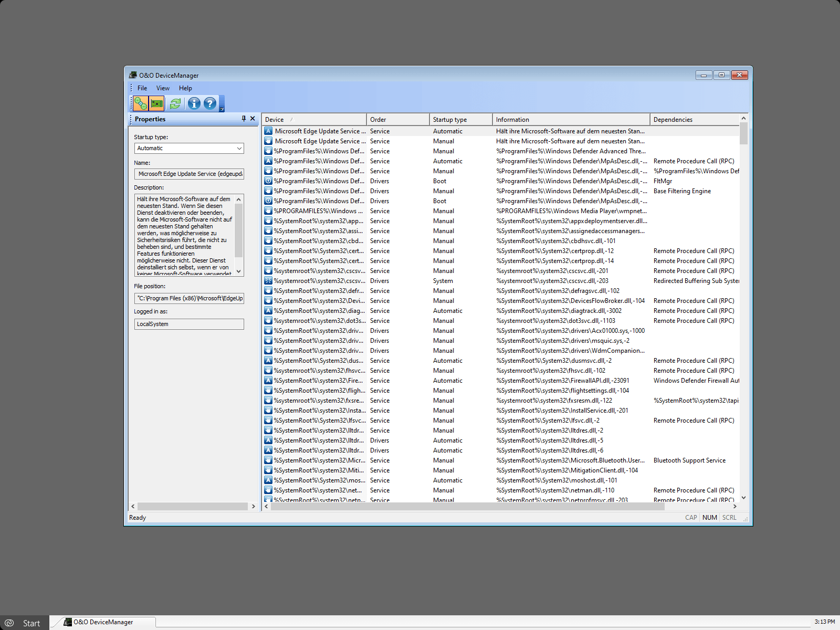The height and width of the screenshot is (630, 840).
Task: Click the icon of the msquic.sys driver row
Action: [268, 341]
